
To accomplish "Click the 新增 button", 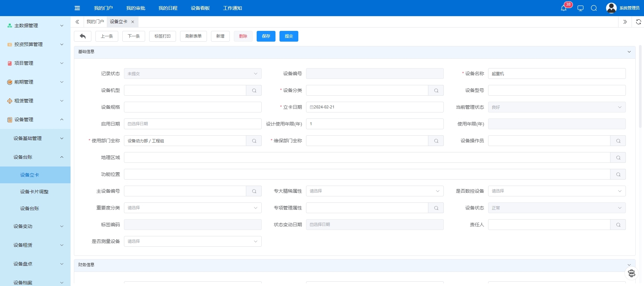I will tap(220, 36).
